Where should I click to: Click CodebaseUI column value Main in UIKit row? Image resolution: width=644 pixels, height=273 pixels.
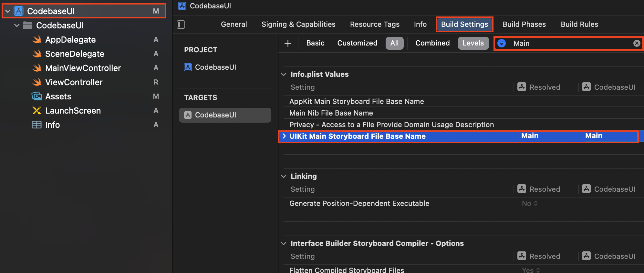(x=594, y=136)
